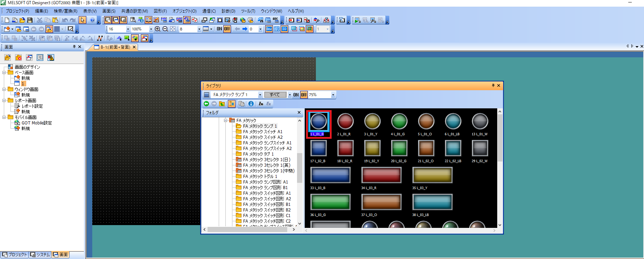
Task: Click the New project icon
Action: click(x=7, y=20)
